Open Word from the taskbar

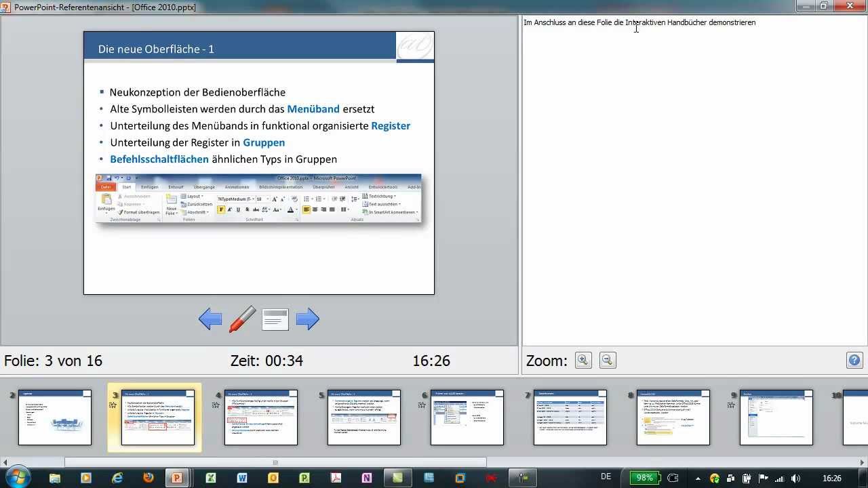click(x=242, y=478)
